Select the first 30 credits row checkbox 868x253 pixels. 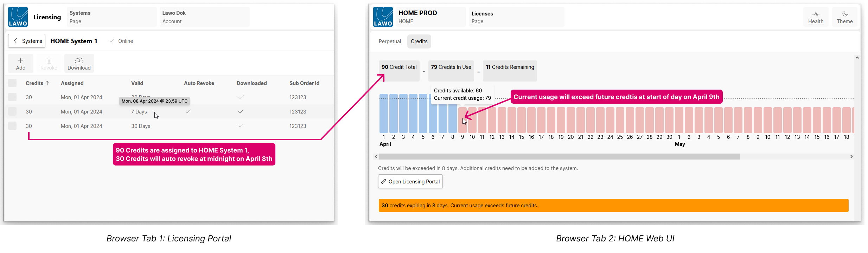pos(12,97)
